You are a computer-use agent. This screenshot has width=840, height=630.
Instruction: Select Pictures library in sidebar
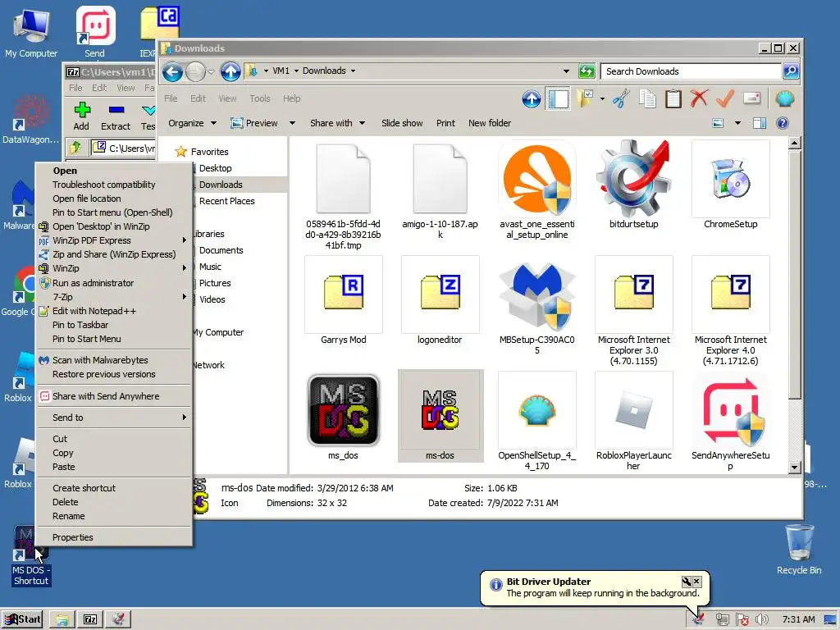[215, 283]
